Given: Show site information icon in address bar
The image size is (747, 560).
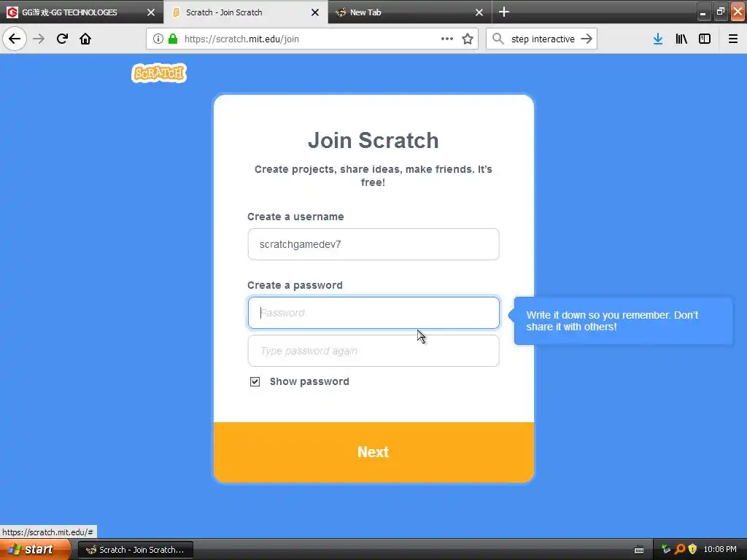Looking at the screenshot, I should pos(158,39).
